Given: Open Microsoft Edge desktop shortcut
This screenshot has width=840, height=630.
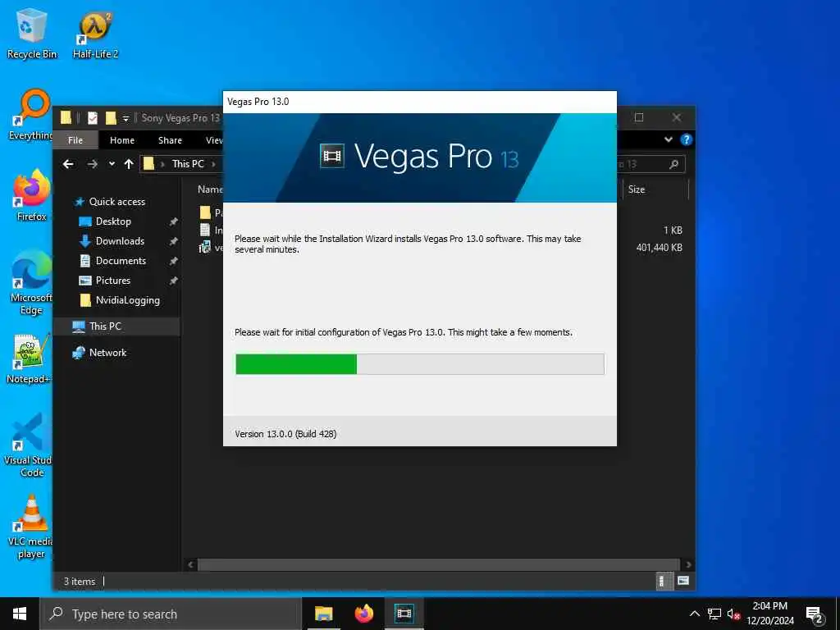Looking at the screenshot, I should [31, 283].
